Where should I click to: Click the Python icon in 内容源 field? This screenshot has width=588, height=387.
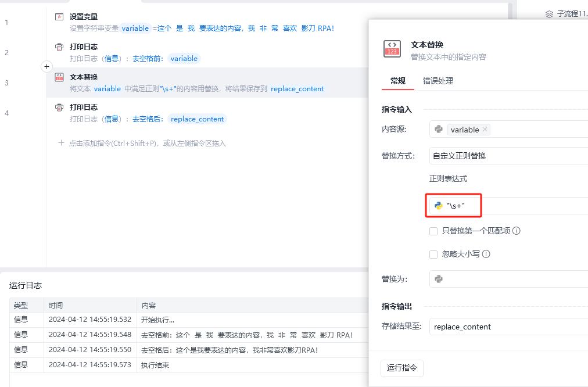tap(439, 130)
